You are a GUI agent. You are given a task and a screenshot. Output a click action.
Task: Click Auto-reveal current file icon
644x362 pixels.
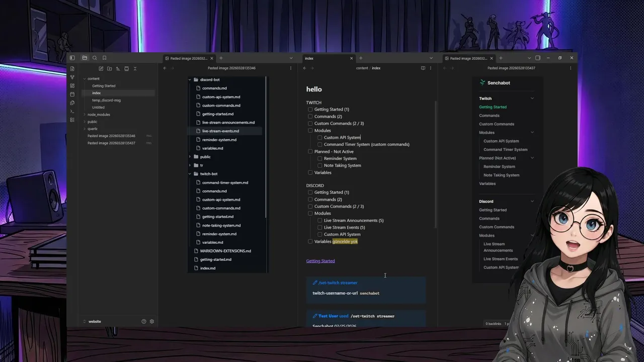(x=126, y=68)
